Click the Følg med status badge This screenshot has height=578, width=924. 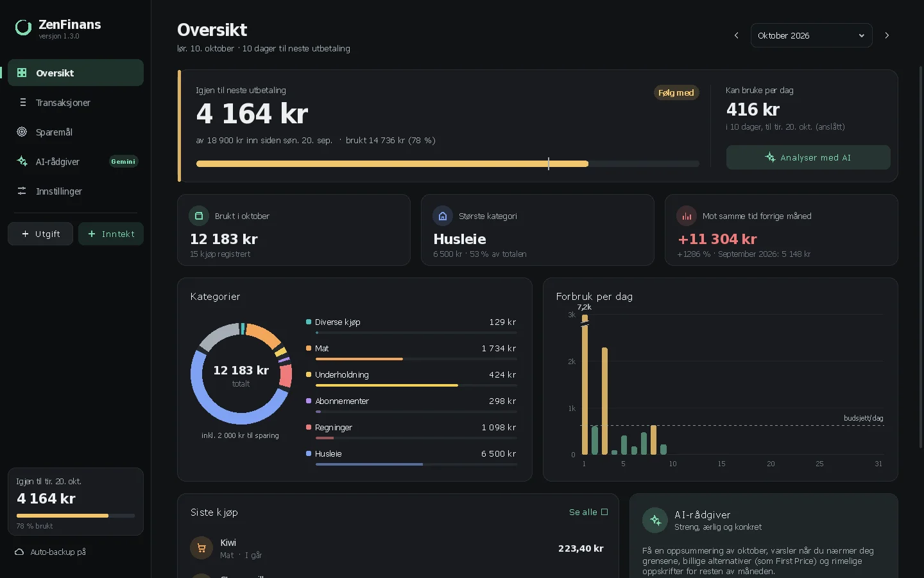pos(676,92)
